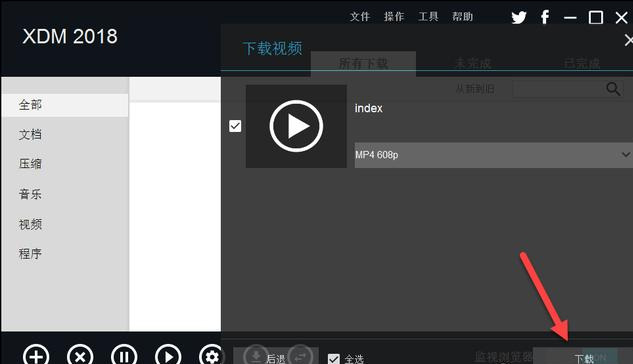Viewport: 633px width, 364px height.
Task: Open the Facebook icon
Action: [x=545, y=17]
